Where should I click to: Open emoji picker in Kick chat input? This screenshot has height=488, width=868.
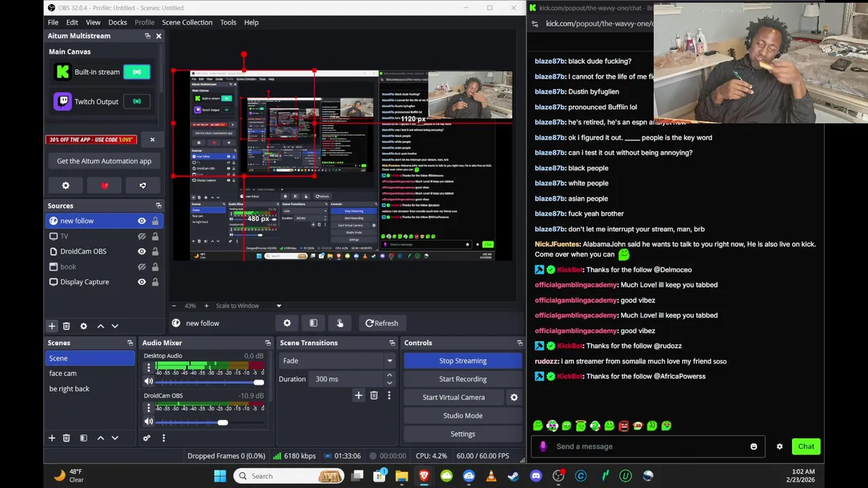pos(753,447)
